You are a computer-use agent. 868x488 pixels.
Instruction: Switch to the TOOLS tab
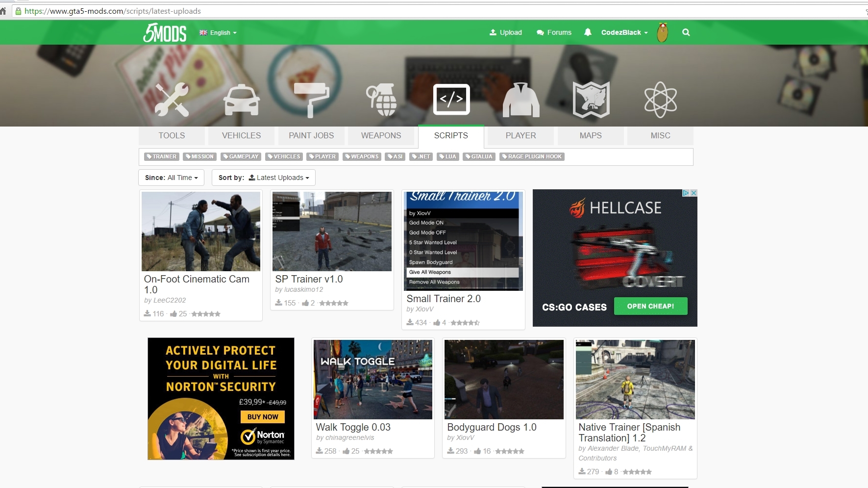[172, 136]
